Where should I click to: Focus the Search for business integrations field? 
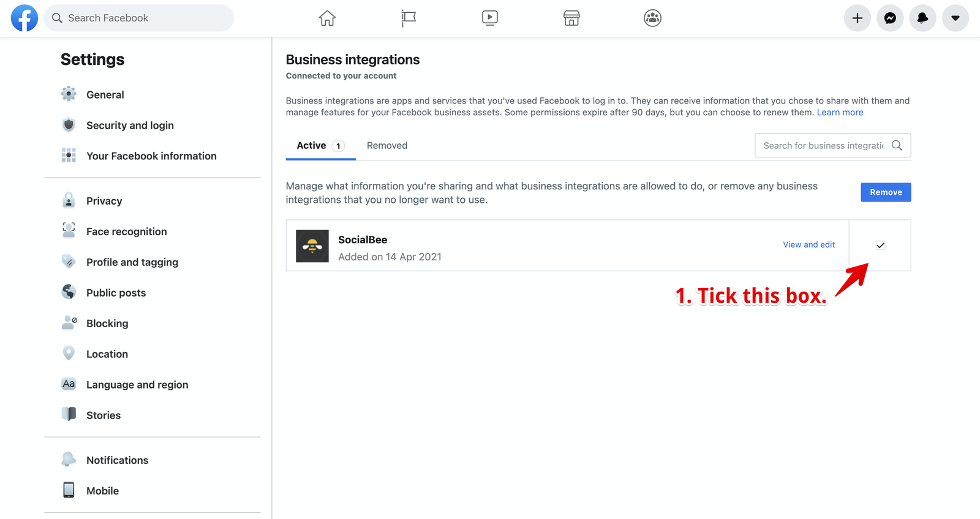pyautogui.click(x=832, y=145)
